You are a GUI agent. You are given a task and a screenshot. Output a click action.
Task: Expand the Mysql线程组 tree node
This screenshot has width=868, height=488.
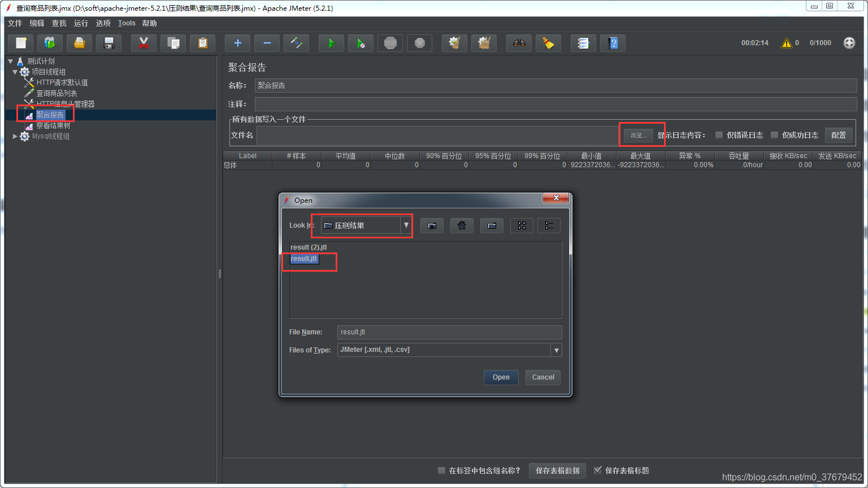(15, 136)
